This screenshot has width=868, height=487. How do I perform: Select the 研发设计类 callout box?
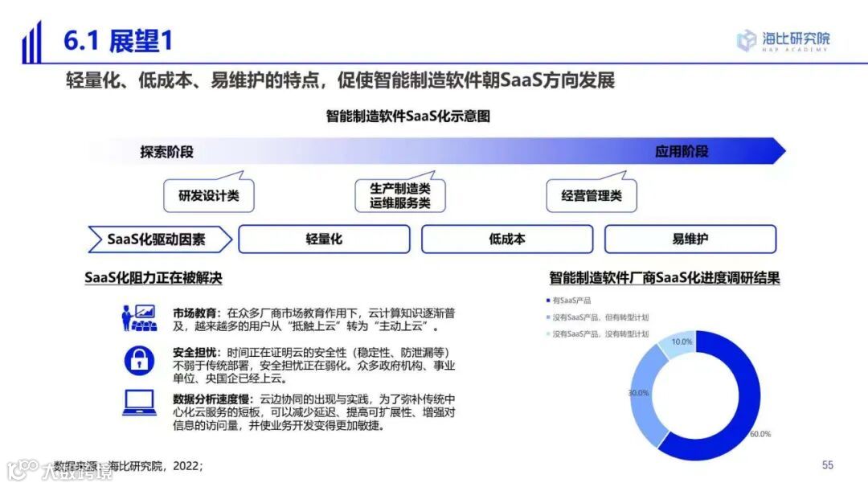(x=209, y=195)
